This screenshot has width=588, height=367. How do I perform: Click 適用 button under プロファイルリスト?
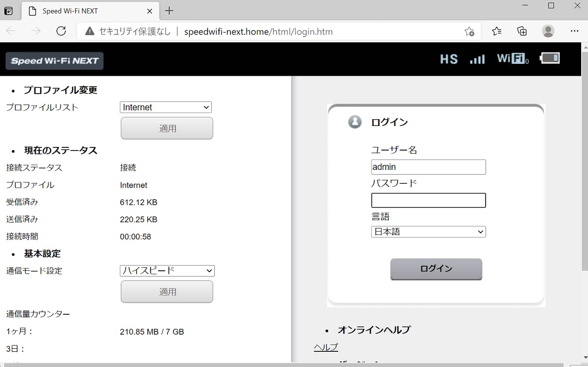tap(167, 128)
